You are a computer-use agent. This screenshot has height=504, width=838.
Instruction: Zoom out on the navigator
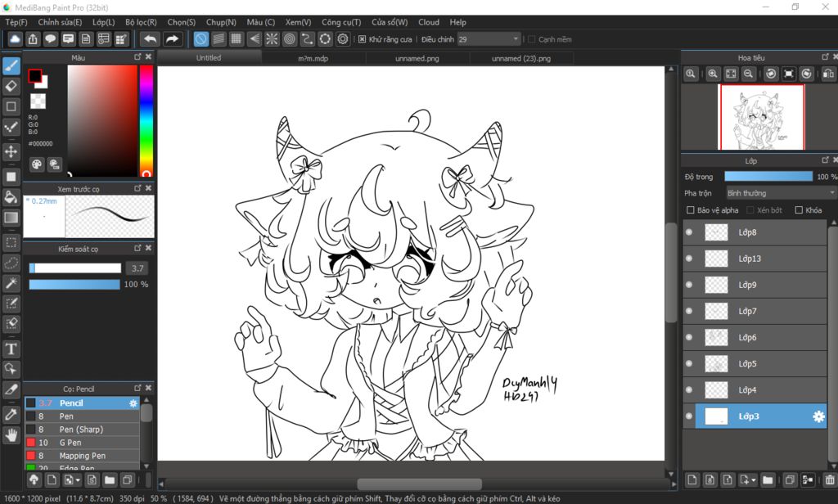(x=748, y=74)
